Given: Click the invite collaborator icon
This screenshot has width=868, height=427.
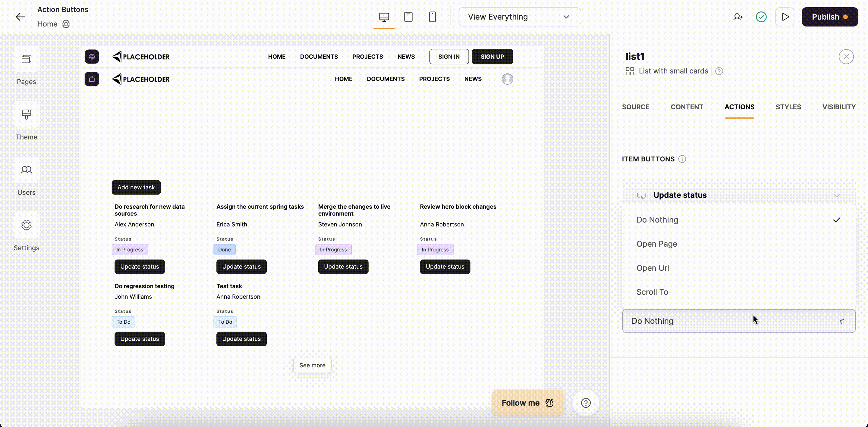Looking at the screenshot, I should click(737, 17).
